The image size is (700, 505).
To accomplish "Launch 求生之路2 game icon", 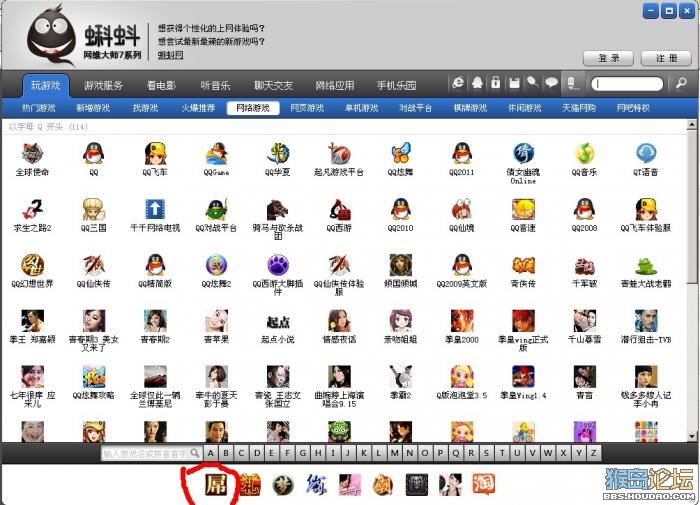I will pyautogui.click(x=32, y=209).
